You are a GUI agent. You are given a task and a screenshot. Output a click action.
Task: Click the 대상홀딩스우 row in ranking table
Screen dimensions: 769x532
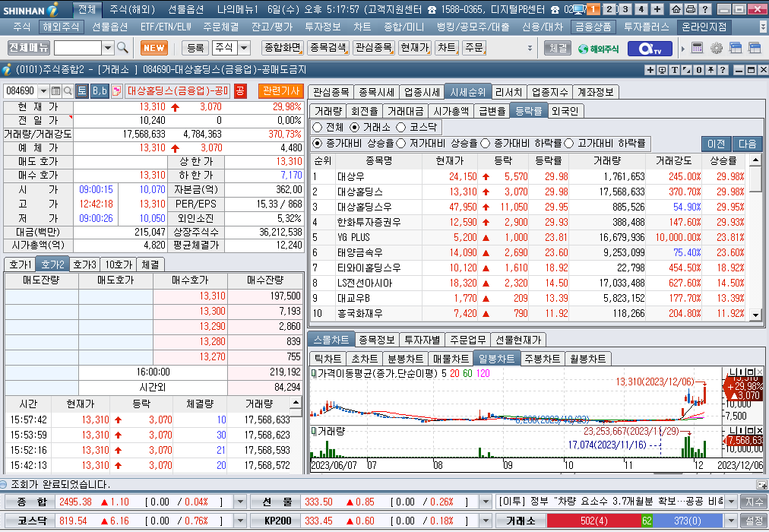coord(528,207)
